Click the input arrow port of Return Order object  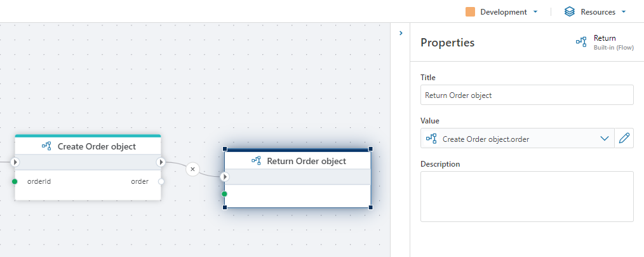coord(225,177)
